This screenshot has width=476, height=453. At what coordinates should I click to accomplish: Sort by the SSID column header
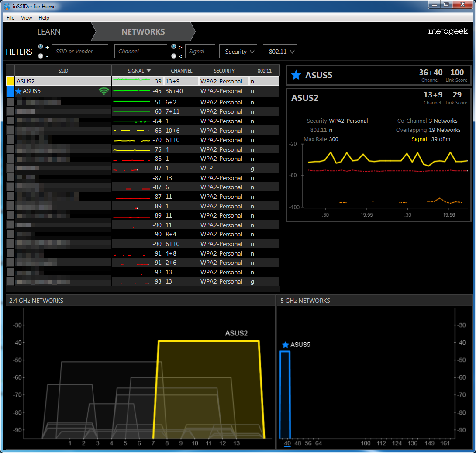point(63,71)
